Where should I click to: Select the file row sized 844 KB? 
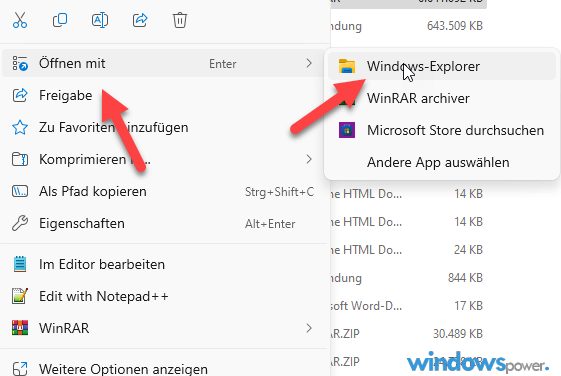pyautogui.click(x=408, y=278)
